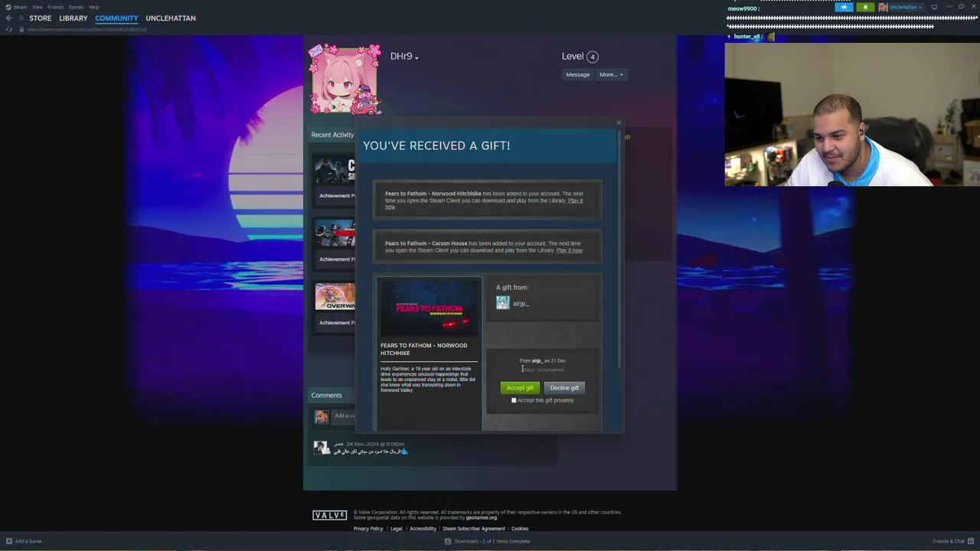Click Add a Game in the bottom bar
The height and width of the screenshot is (551, 980).
[x=28, y=541]
